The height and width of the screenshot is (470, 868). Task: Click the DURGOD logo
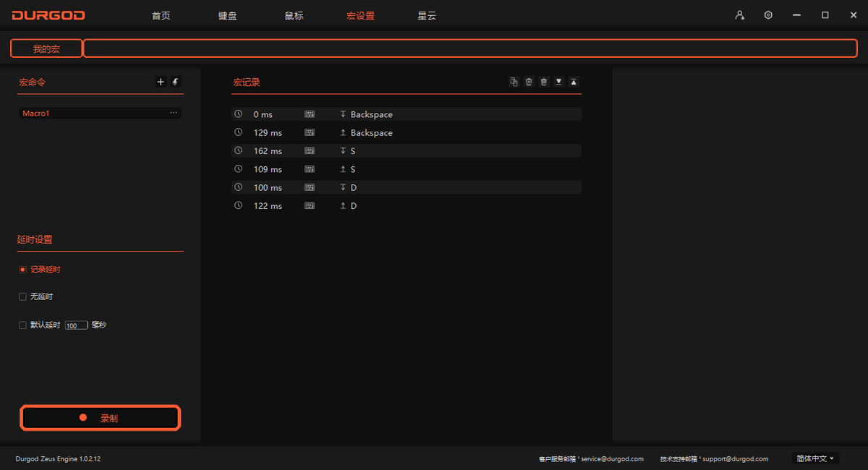pos(48,15)
